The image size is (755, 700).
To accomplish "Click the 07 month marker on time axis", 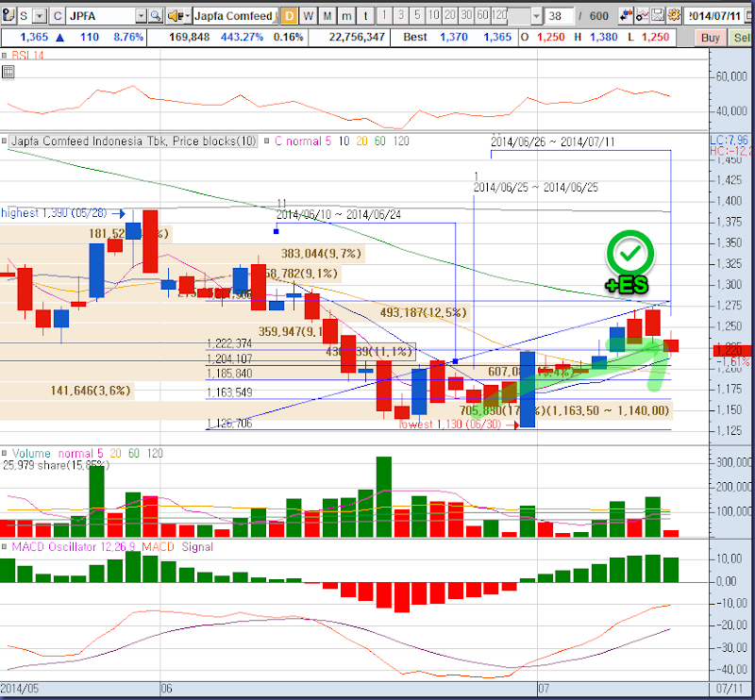I will (544, 689).
